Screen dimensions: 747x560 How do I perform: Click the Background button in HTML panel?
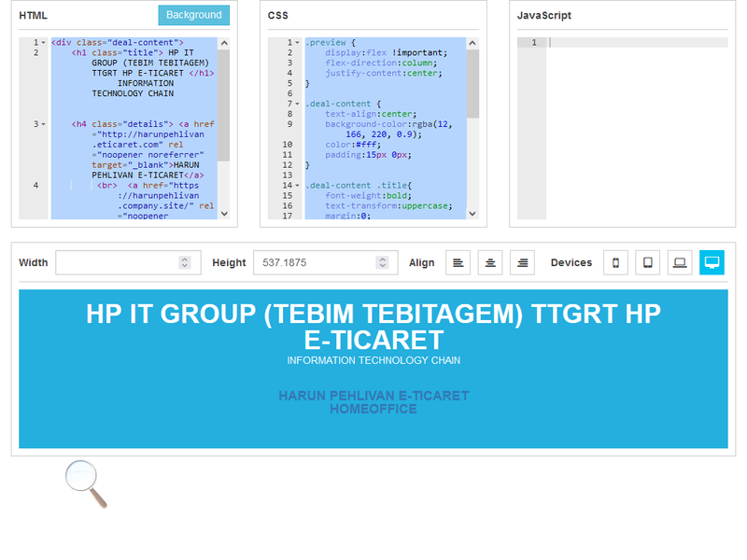click(194, 15)
